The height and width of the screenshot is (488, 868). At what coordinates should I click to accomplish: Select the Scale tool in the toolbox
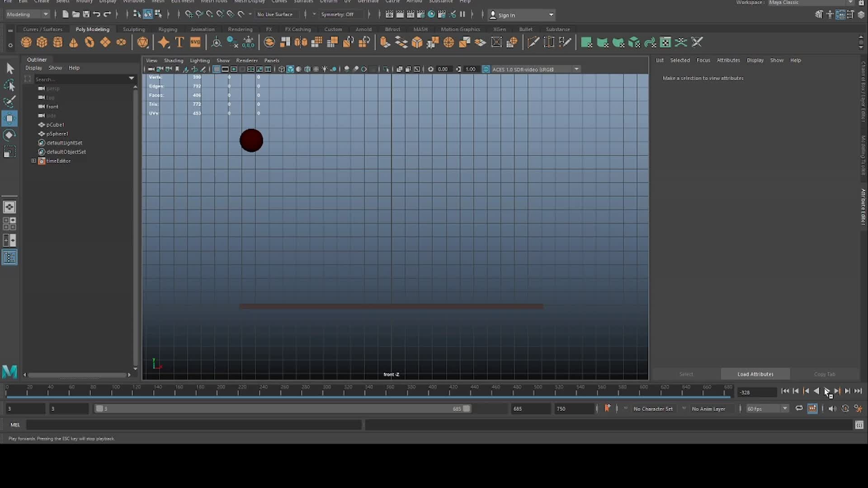click(x=9, y=152)
